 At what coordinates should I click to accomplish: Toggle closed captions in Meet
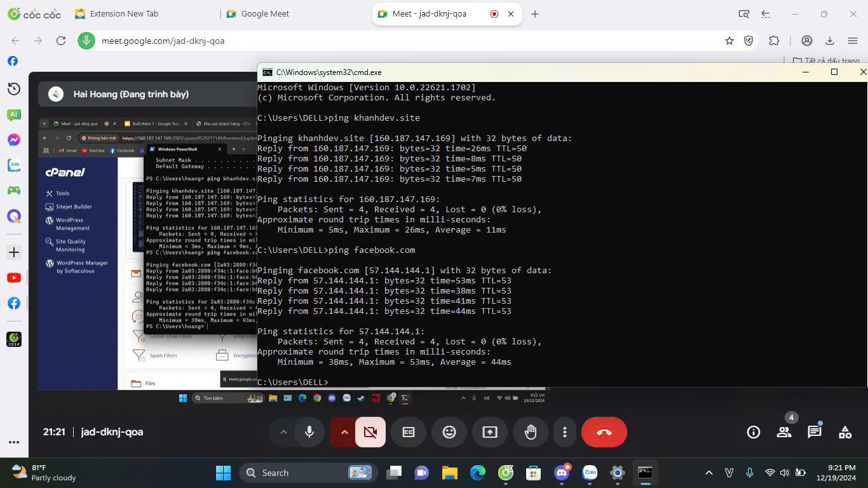click(409, 432)
